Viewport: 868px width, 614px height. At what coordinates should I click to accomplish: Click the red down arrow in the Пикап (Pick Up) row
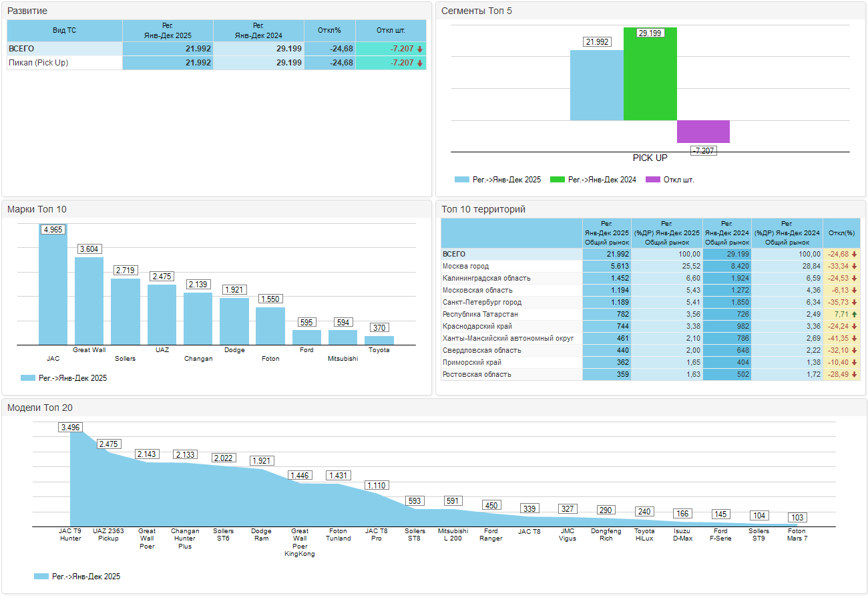click(420, 63)
